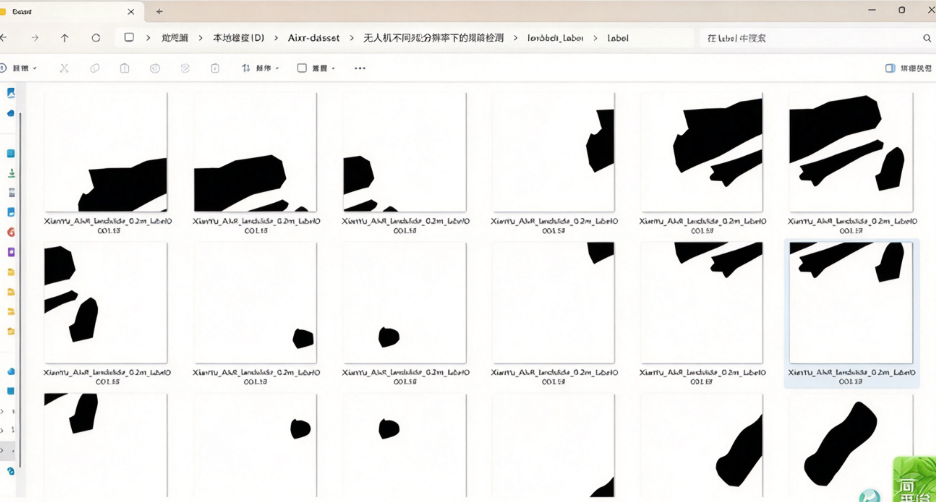The image size is (936, 502).
Task: Open the purple Videos sidebar icon
Action: click(x=11, y=252)
